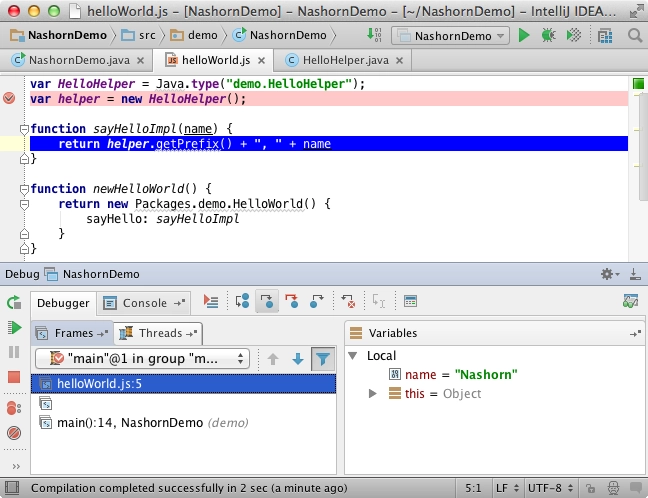Expand the 'this = Object' variable
Image resolution: width=648 pixels, height=498 pixels.
tap(372, 393)
